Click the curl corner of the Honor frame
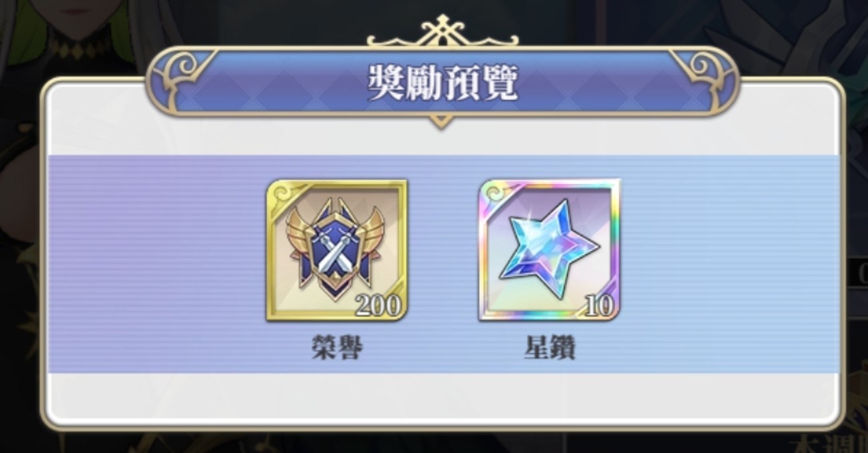The width and height of the screenshot is (868, 453). point(283,194)
